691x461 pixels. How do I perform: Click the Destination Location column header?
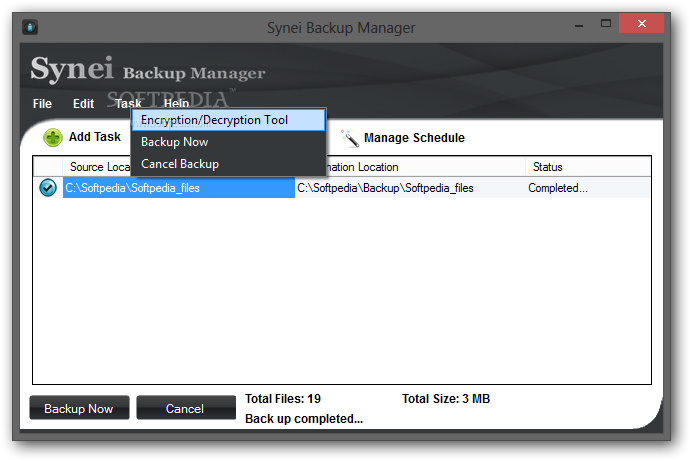point(425,167)
